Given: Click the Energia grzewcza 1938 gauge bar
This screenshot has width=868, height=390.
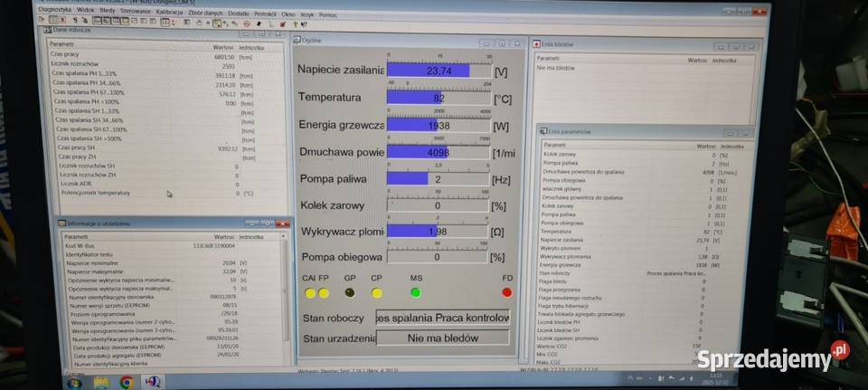Looking at the screenshot, I should (439, 125).
